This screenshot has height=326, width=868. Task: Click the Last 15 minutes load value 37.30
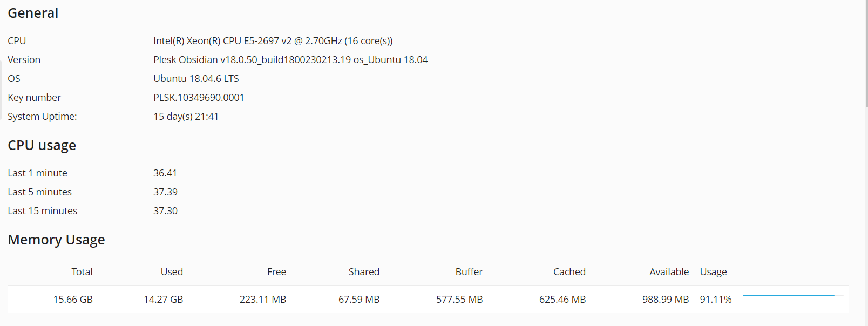click(x=165, y=211)
